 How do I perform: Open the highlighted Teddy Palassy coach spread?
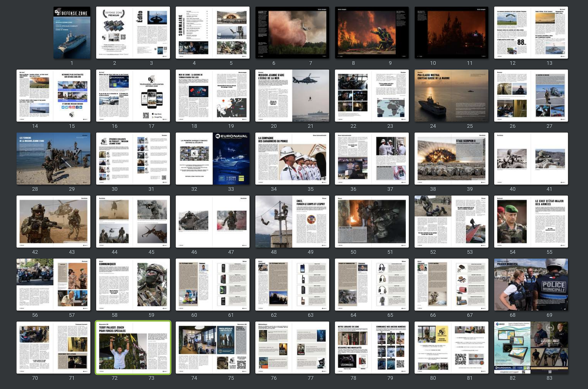[133, 348]
